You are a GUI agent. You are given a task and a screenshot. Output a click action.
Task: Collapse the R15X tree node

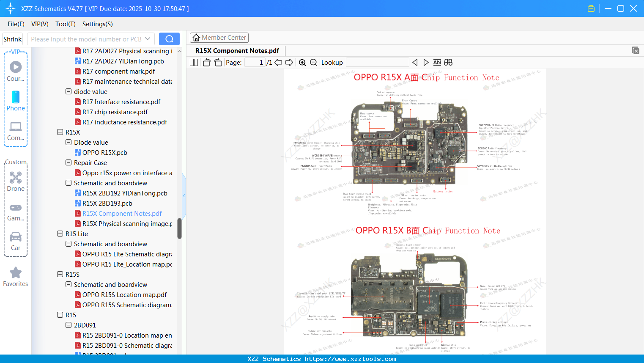tap(60, 132)
